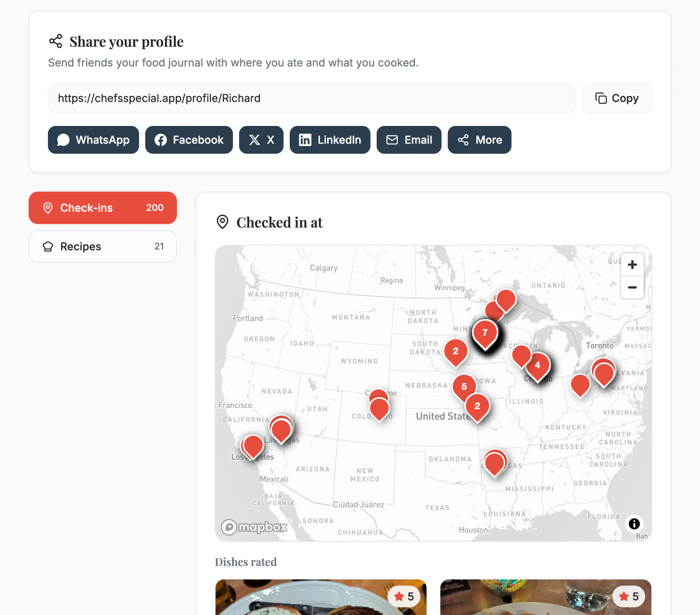This screenshot has height=615, width=700.
Task: Click the Share your profile heading
Action: (126, 42)
